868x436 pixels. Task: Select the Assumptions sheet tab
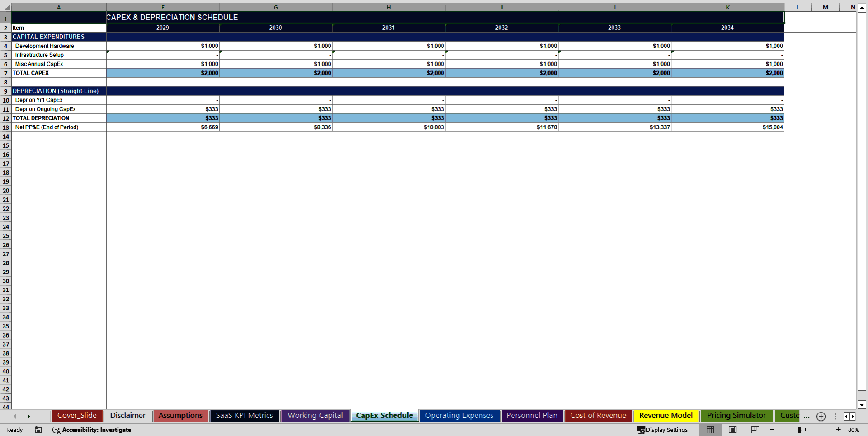tap(180, 415)
